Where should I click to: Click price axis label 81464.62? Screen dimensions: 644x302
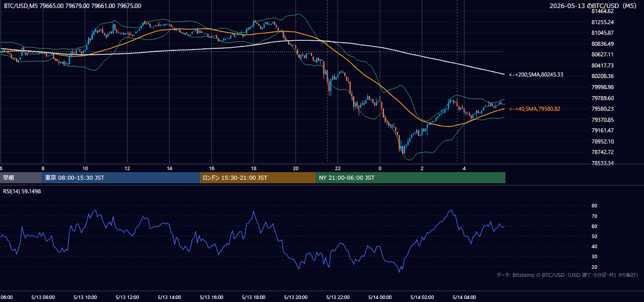(602, 11)
